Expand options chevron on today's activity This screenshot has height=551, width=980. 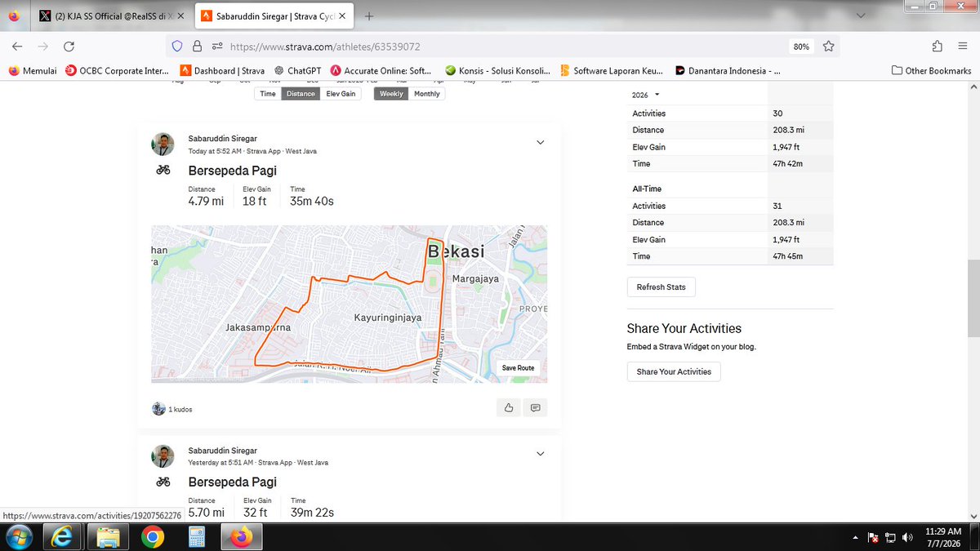coord(540,142)
